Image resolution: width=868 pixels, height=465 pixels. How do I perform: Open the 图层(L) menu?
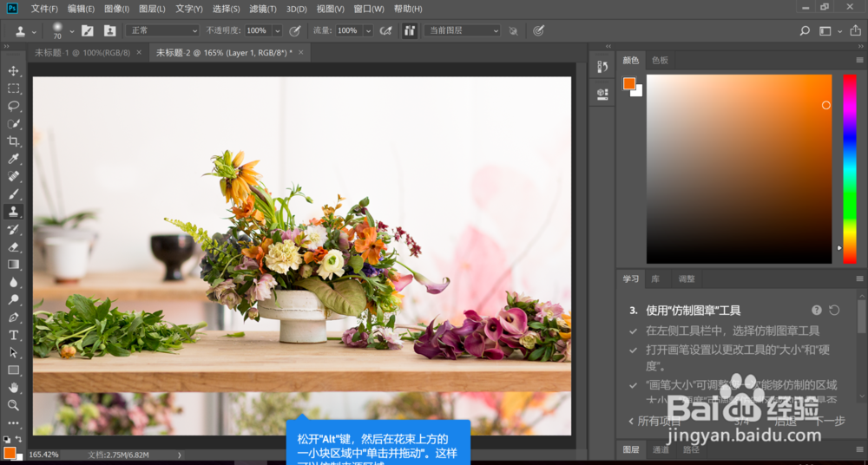pyautogui.click(x=152, y=9)
